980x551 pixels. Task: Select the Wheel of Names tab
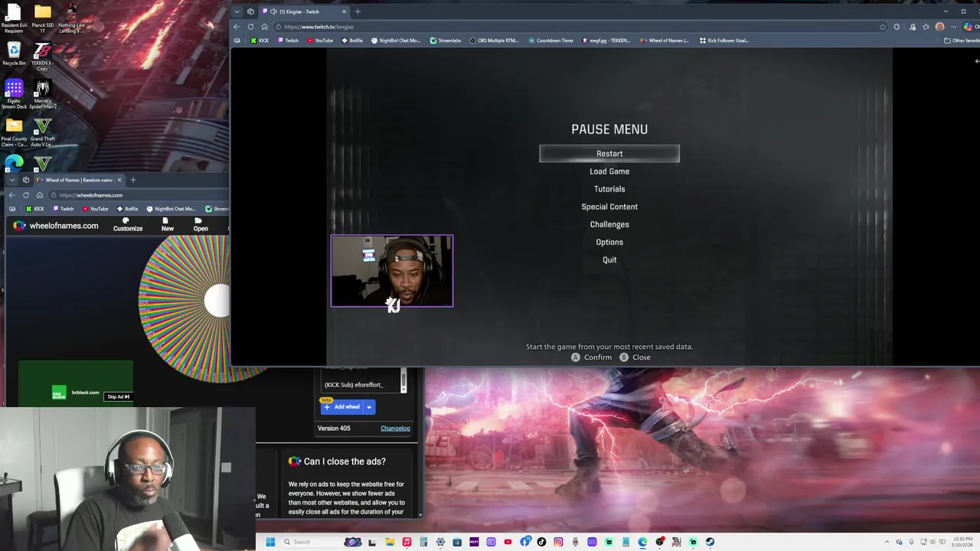[x=80, y=180]
